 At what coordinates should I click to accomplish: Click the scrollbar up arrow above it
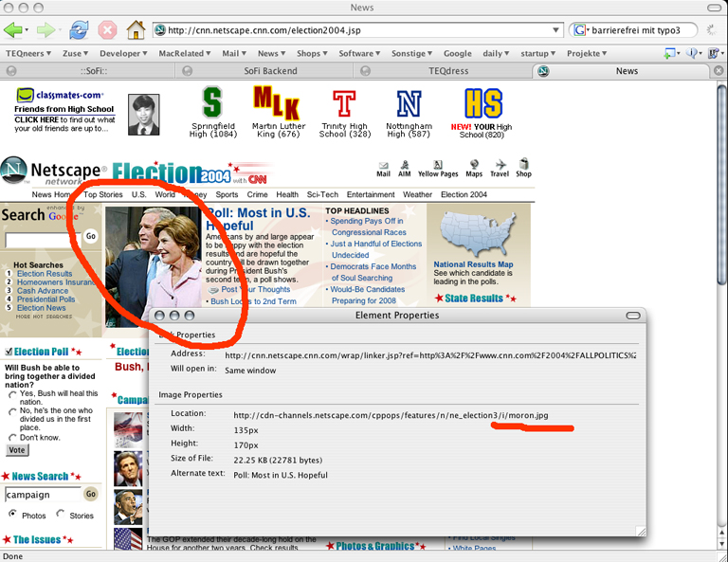click(x=722, y=532)
